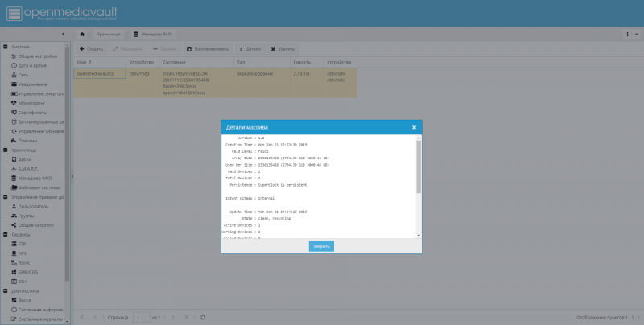
Task: Click the Восстанавливать toolbar button
Action: pos(208,49)
